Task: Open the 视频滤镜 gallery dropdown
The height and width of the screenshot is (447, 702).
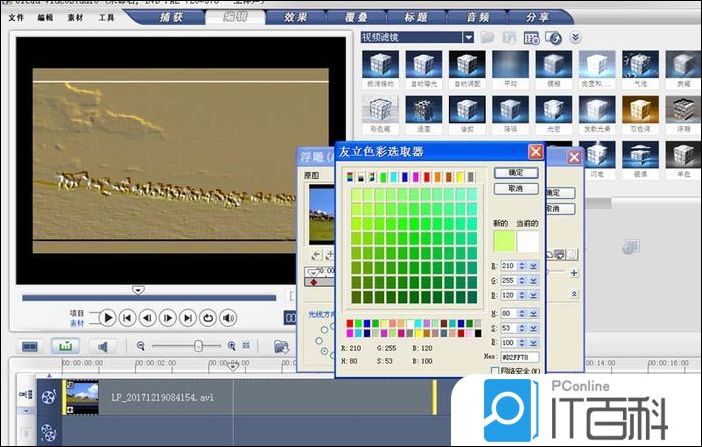Action: pyautogui.click(x=468, y=37)
